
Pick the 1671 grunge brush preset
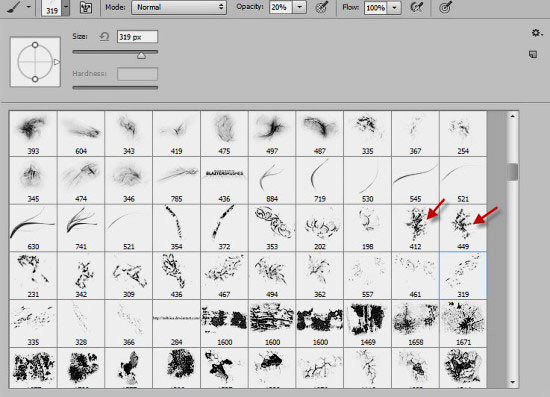click(x=463, y=323)
